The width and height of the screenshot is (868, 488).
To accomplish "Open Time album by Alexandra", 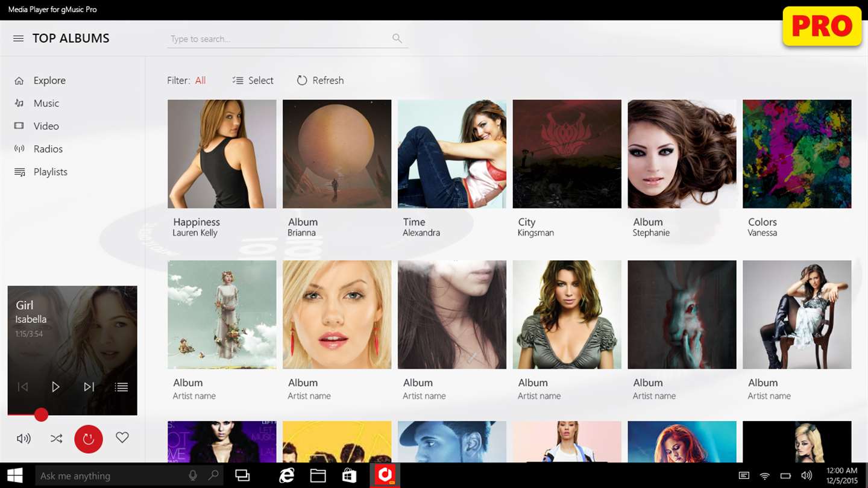I will point(452,154).
